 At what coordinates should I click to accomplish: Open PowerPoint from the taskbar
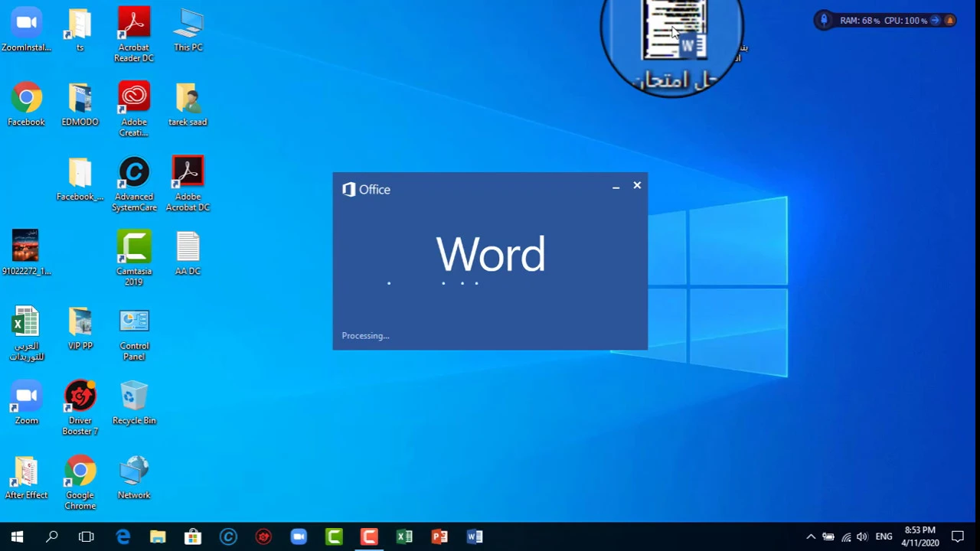(439, 536)
